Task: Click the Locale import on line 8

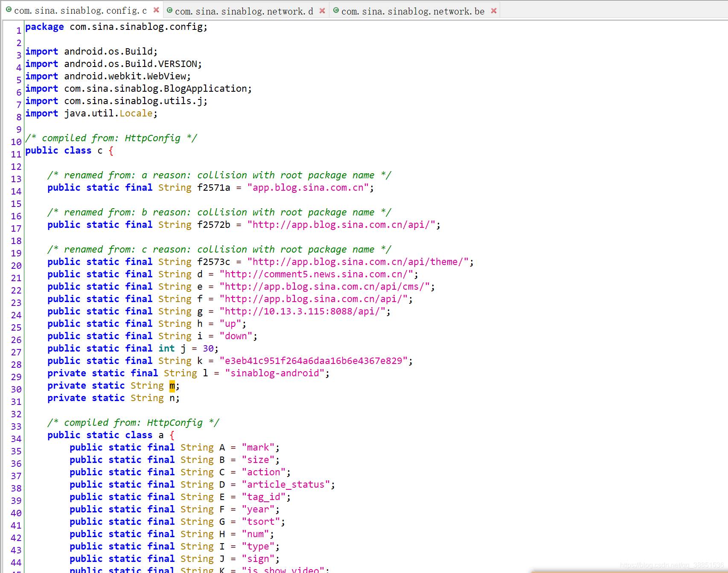Action: 136,113
